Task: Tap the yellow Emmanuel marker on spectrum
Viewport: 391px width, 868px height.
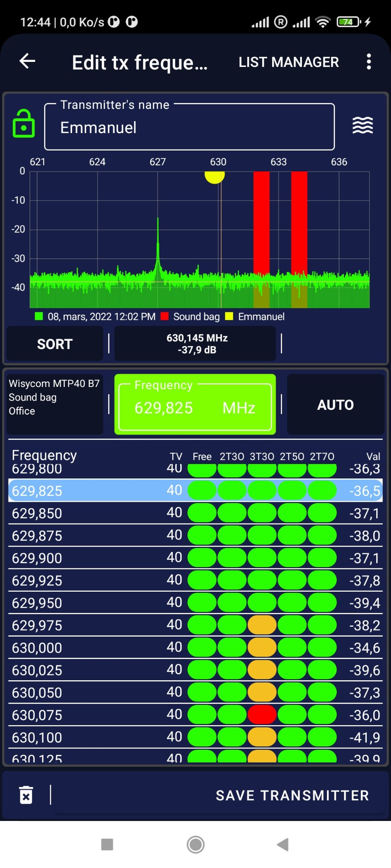Action: (215, 175)
